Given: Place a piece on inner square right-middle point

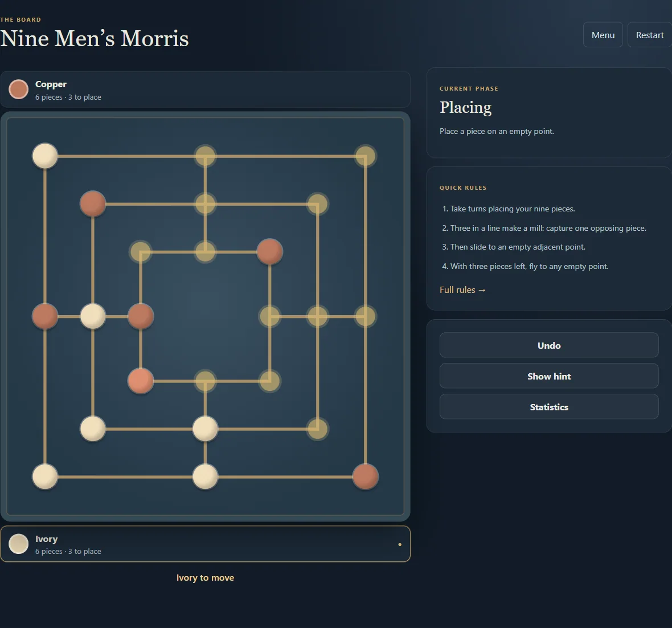Looking at the screenshot, I should [269, 317].
